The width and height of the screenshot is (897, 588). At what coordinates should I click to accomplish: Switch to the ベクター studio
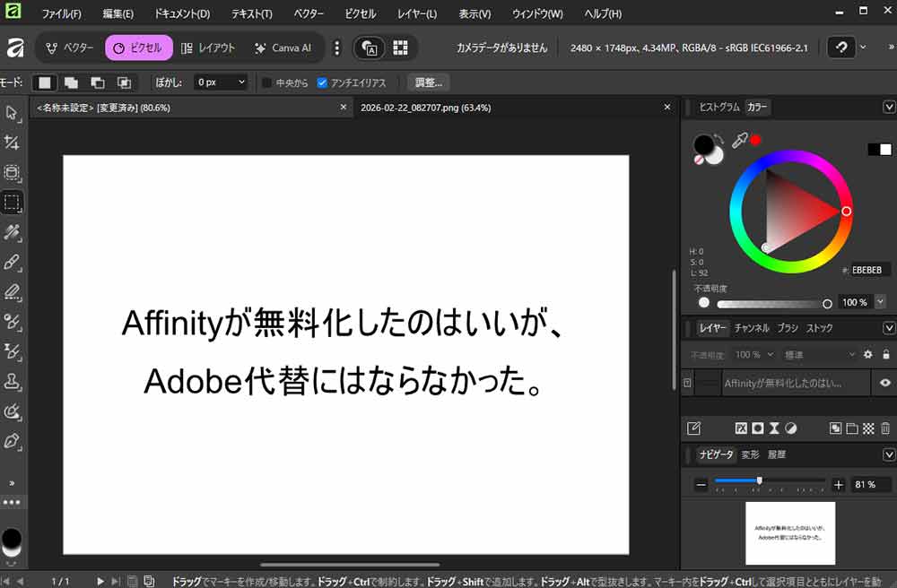[x=70, y=48]
